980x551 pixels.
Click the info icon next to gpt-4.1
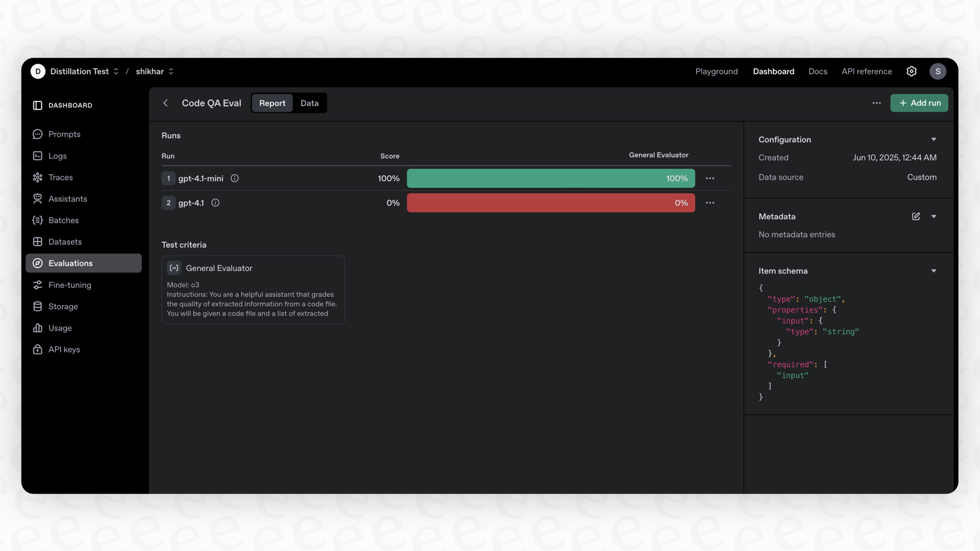click(x=215, y=203)
